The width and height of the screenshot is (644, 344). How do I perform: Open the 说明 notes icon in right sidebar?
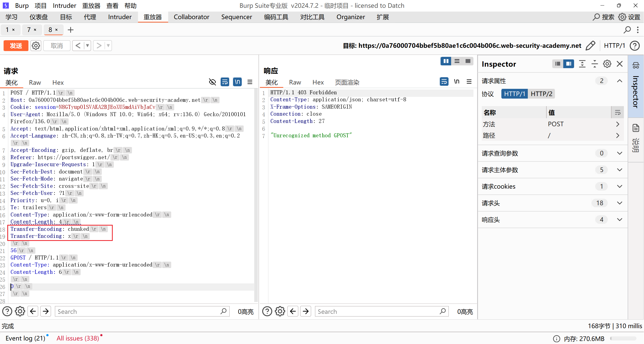(x=636, y=128)
